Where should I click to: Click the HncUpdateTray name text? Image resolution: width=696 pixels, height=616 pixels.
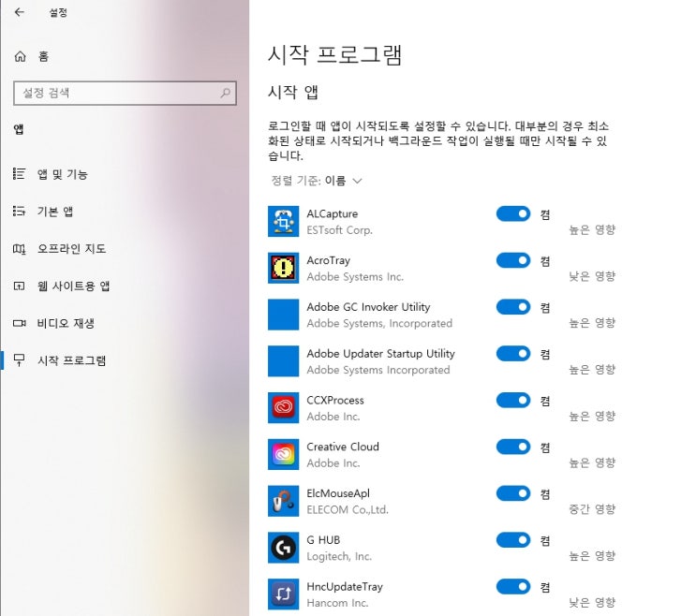point(345,586)
